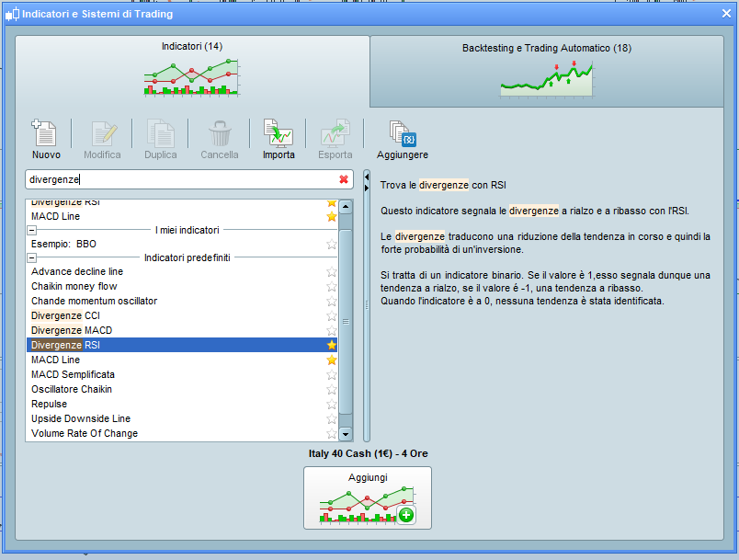Image resolution: width=739 pixels, height=560 pixels.
Task: Click the Importa import icon
Action: tap(279, 133)
